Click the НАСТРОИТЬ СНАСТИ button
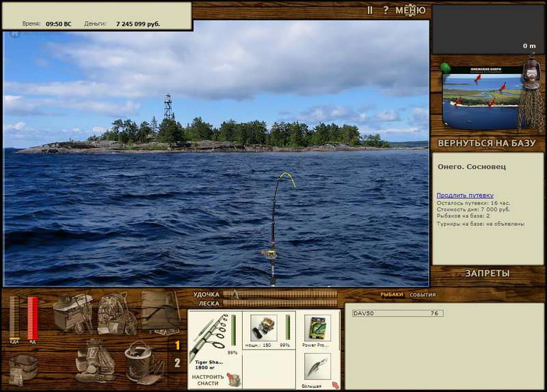547x392 pixels. (x=208, y=380)
